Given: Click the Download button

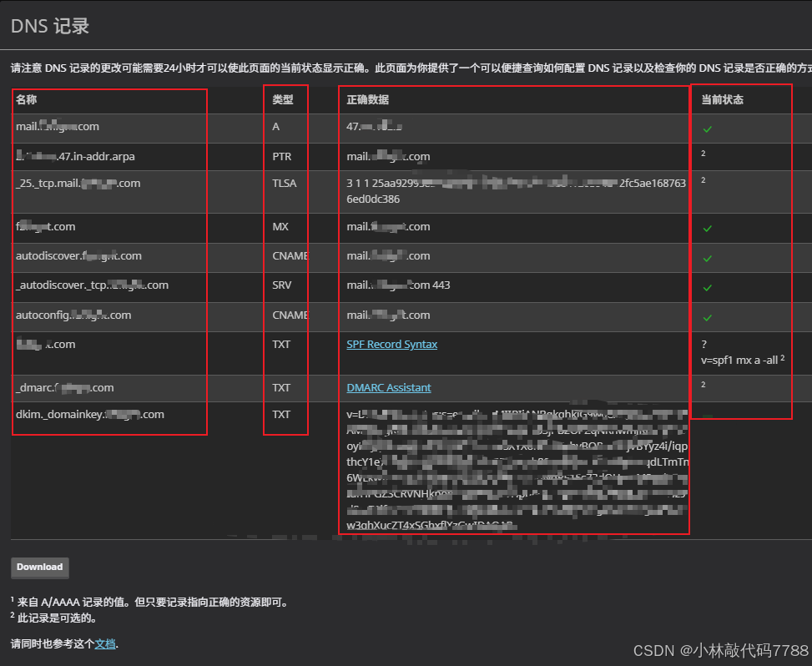Looking at the screenshot, I should click(x=39, y=568).
